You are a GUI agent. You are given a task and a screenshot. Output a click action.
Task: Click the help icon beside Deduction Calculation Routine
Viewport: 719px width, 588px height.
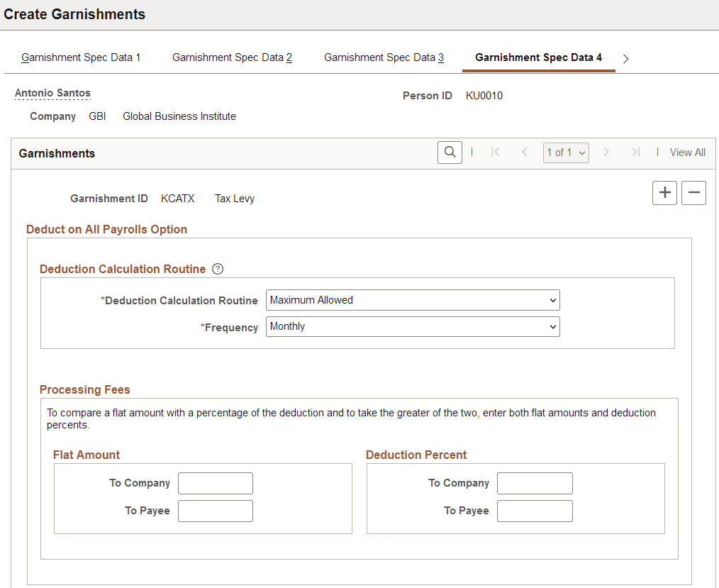click(x=218, y=269)
